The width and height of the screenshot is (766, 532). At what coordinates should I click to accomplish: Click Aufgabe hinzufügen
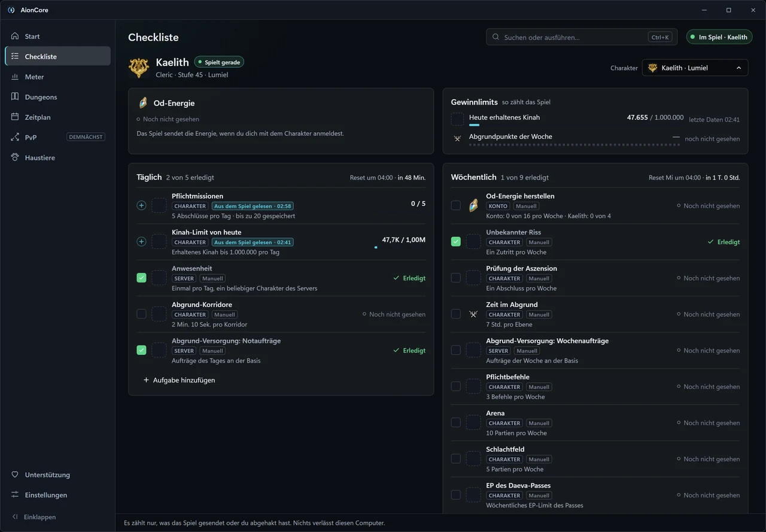click(x=179, y=380)
